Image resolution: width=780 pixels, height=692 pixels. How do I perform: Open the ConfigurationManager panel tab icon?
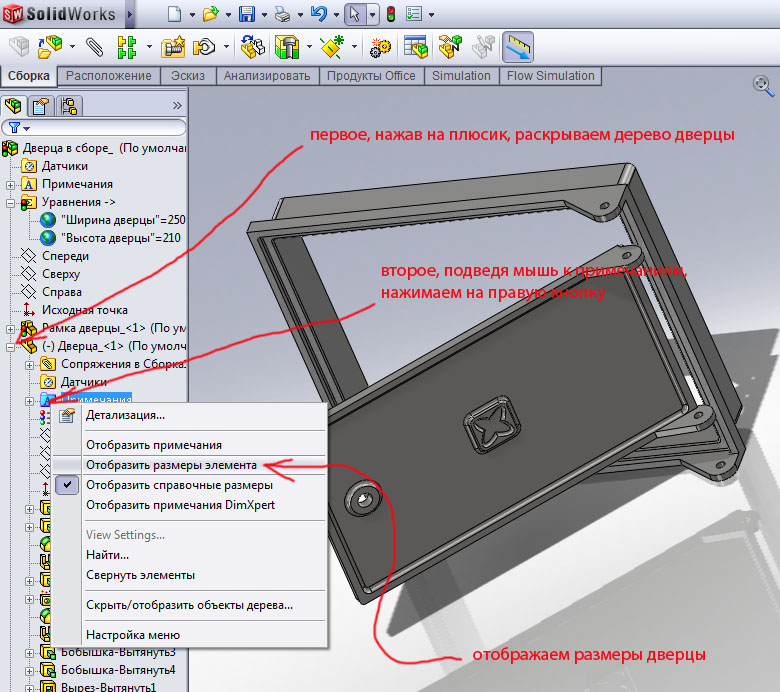point(68,105)
